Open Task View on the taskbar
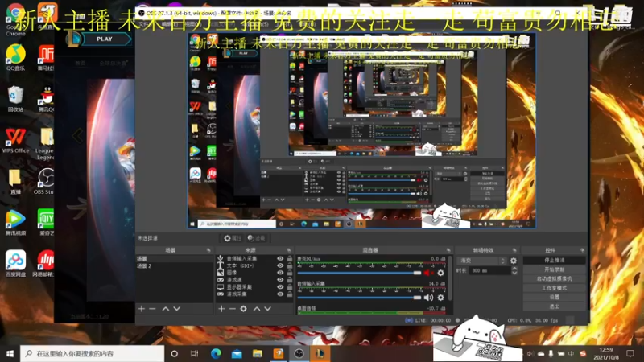 coord(195,353)
